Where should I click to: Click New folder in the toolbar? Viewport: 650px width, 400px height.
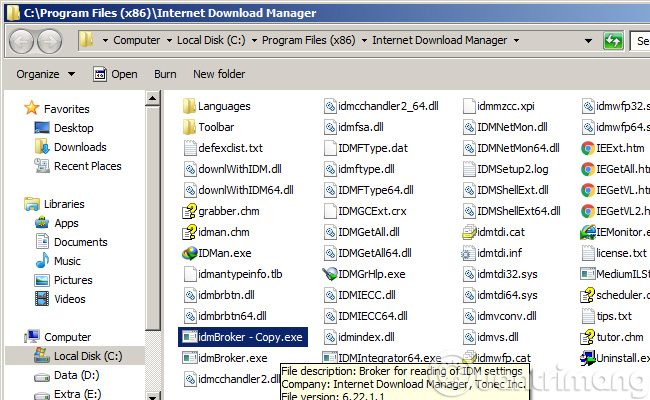[219, 74]
